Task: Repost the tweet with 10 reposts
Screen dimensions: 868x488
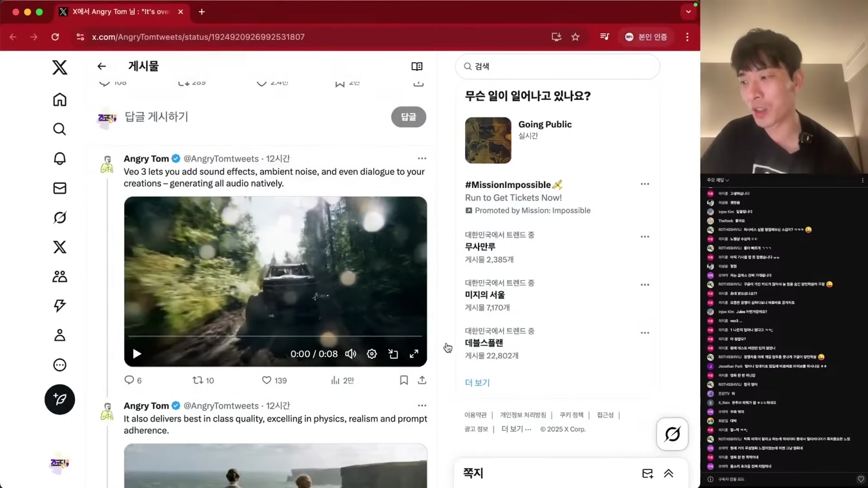Action: coord(203,380)
